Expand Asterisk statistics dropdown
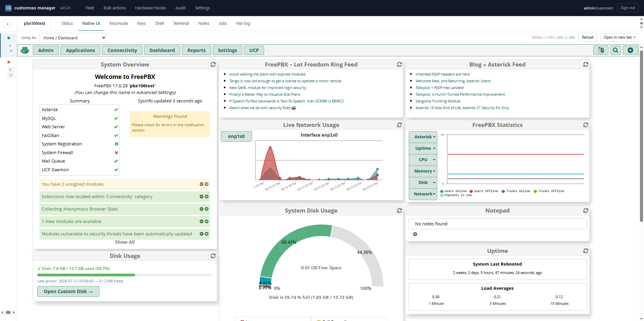Viewport: 644px width, 321px height. (x=423, y=137)
